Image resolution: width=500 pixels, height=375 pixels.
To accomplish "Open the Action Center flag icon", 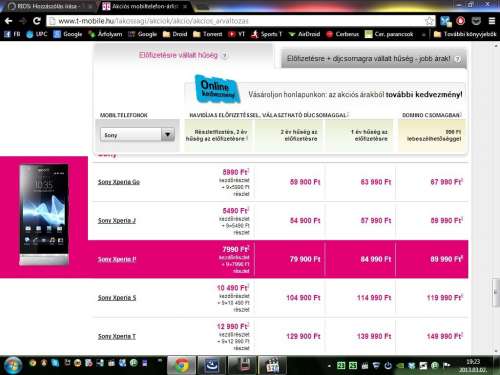I will tap(447, 366).
